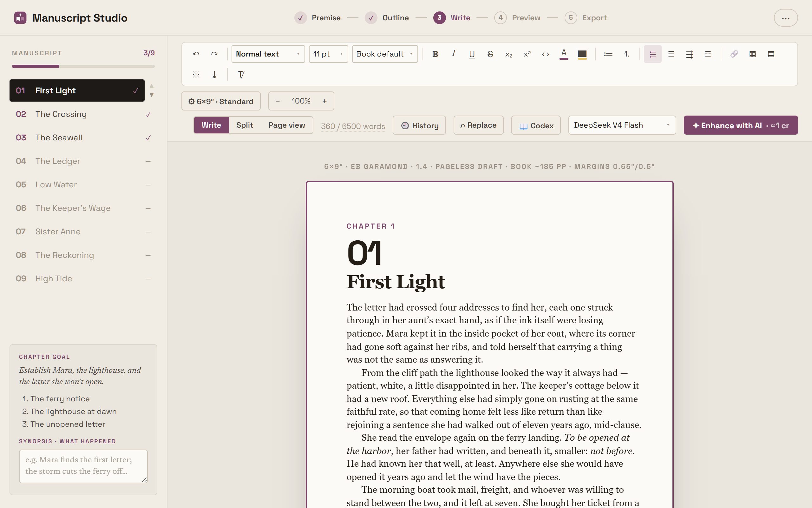Go to the Write step
The image size is (812, 508).
point(452,18)
